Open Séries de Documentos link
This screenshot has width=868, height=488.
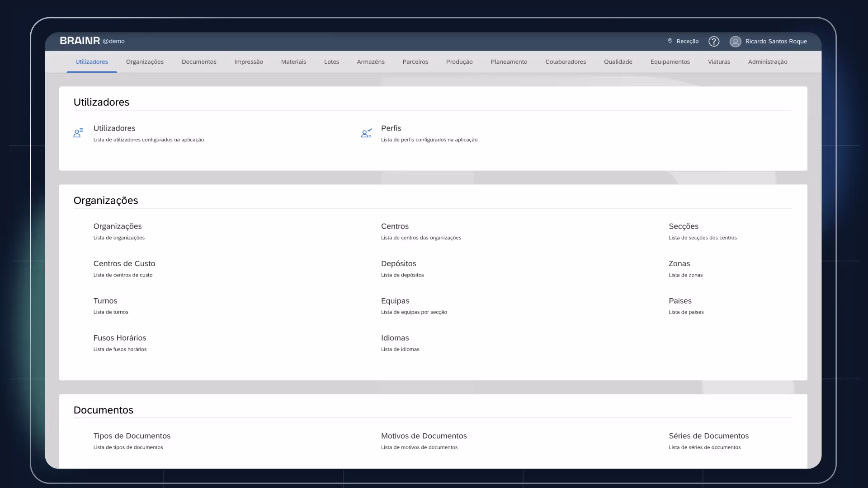pyautogui.click(x=708, y=436)
